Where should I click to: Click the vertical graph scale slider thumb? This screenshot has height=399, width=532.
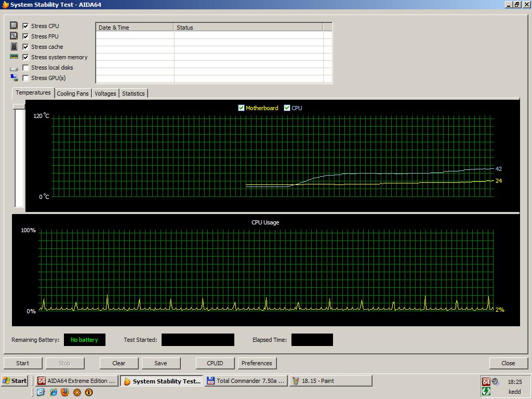19,107
